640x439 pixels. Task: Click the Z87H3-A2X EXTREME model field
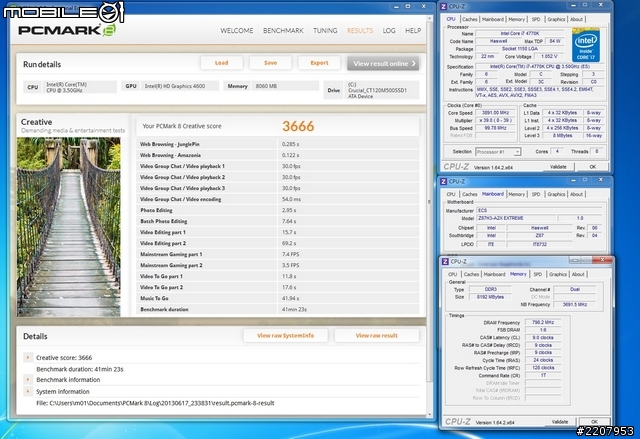(515, 218)
